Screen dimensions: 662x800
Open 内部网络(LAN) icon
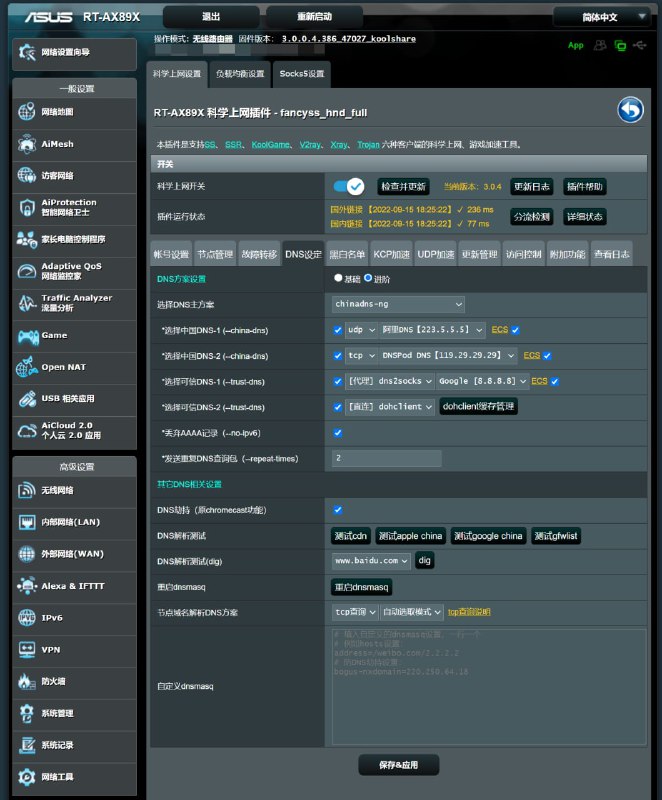tap(27, 522)
